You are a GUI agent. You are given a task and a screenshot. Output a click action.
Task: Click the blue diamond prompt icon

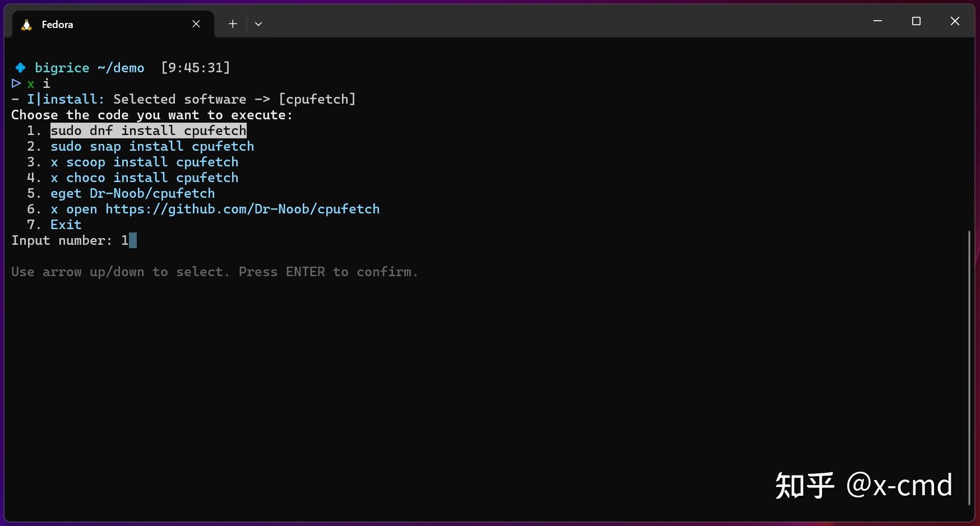[20, 67]
